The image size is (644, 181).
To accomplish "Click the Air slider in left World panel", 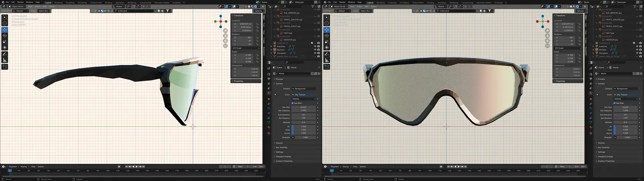I will point(303,126).
